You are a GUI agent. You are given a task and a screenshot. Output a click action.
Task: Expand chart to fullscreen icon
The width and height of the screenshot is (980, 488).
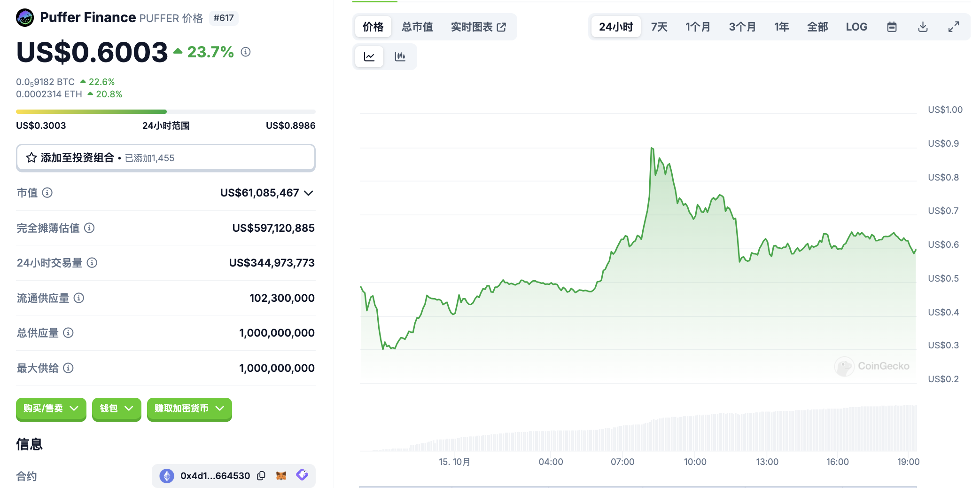point(954,27)
